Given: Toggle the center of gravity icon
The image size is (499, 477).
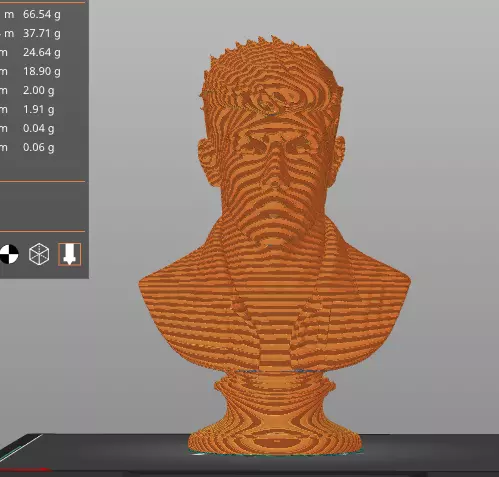Looking at the screenshot, I should [9, 254].
